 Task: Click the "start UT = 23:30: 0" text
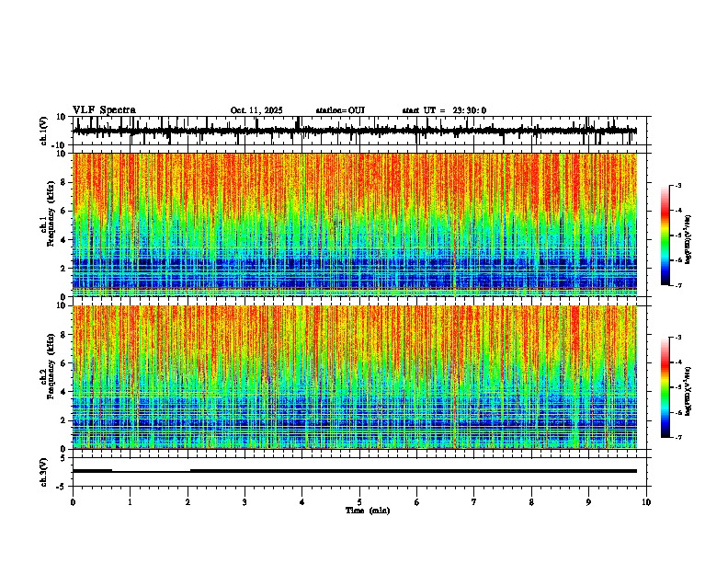pos(444,110)
